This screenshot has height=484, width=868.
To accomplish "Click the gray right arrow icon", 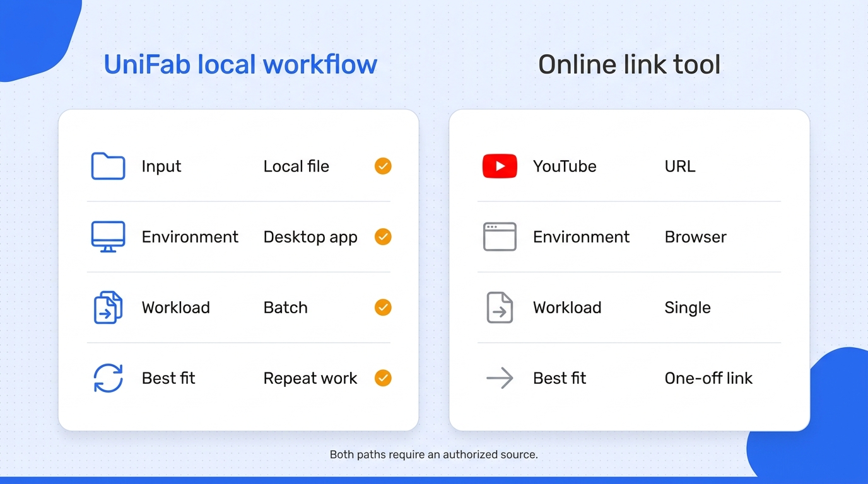I will (500, 378).
